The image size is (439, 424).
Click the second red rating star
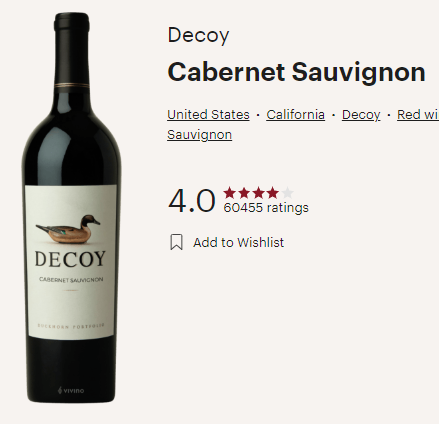pyautogui.click(x=244, y=193)
